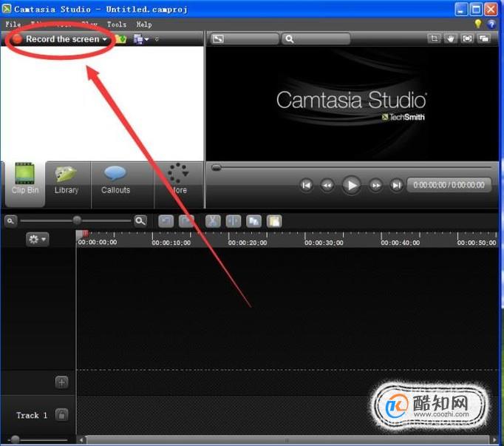Open the editing dimensions field in preview toolbar
Viewport: 504px width, 446px height.
(245, 39)
